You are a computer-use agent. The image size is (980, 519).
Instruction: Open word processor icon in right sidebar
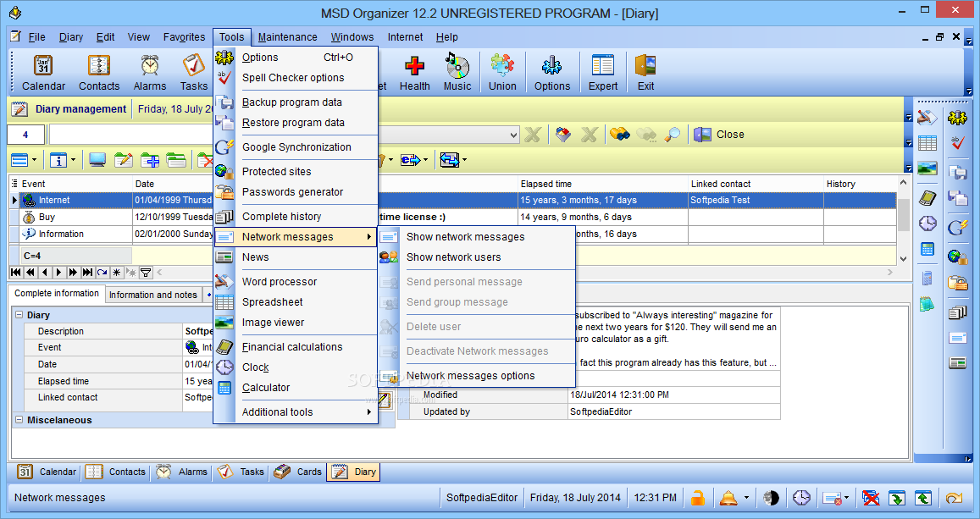click(927, 117)
